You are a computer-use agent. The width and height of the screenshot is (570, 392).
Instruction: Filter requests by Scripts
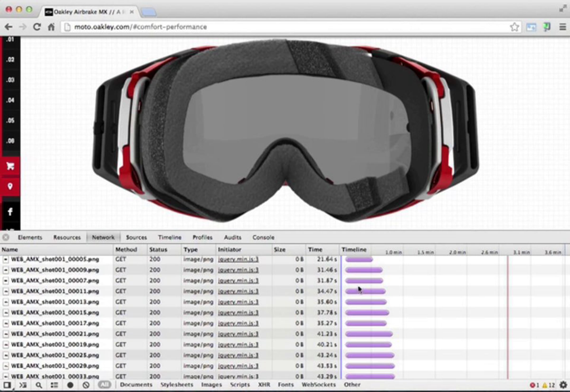click(x=240, y=385)
